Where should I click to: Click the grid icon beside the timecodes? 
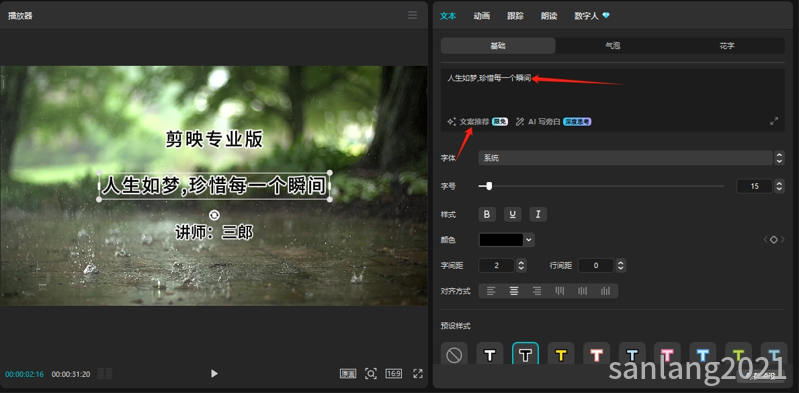pos(104,374)
